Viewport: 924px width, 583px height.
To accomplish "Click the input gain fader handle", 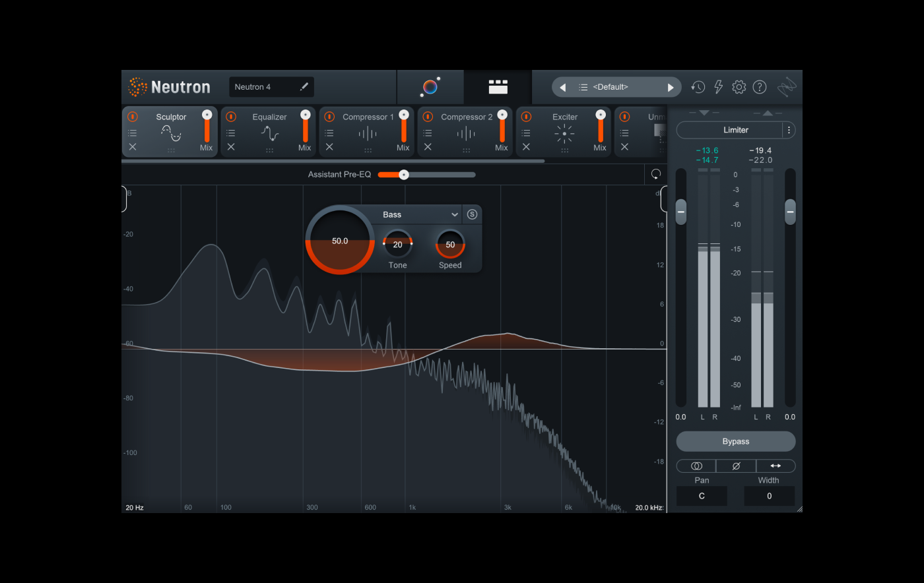I will [681, 212].
